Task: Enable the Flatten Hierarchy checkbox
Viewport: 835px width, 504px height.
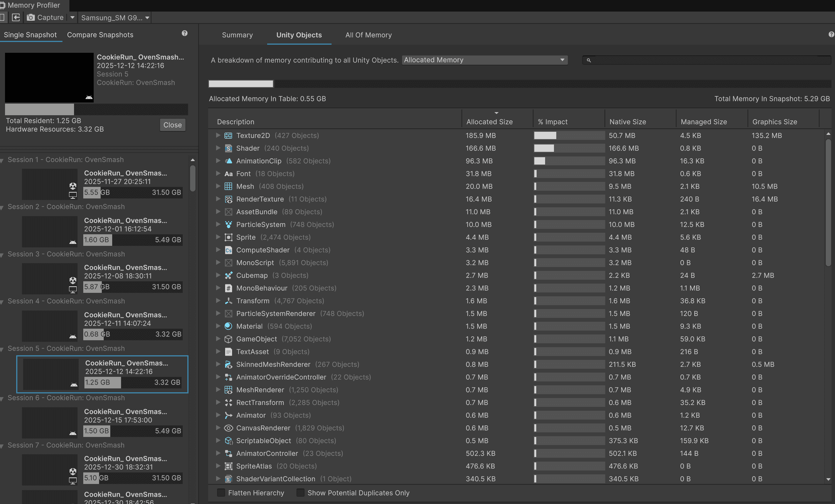Action: [x=221, y=493]
